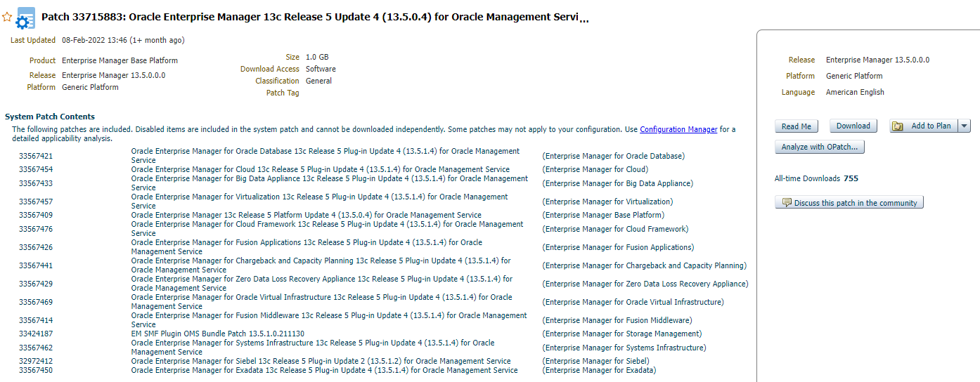Open the Read Me file

(797, 126)
